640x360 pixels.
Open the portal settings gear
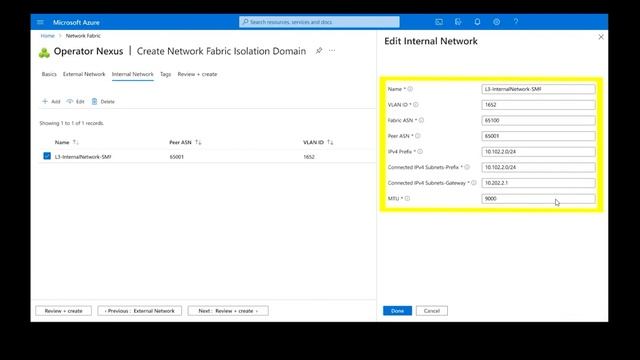coord(496,22)
